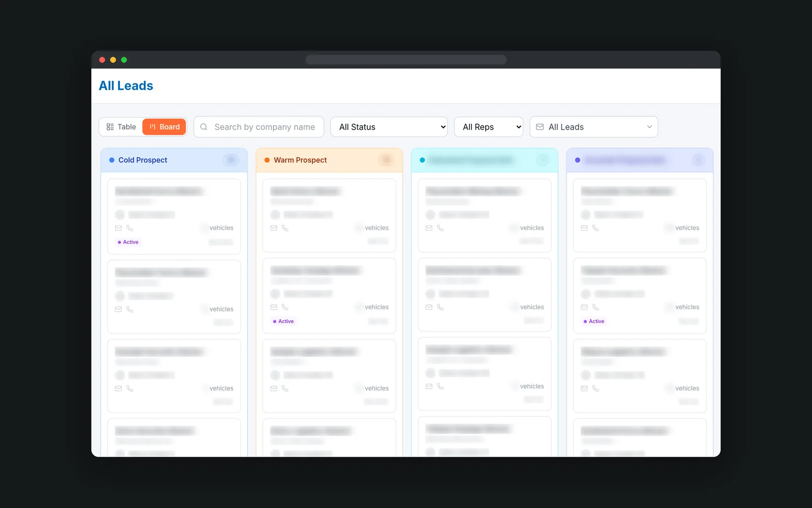
Task: Click the envelope icon in All Leads filter
Action: coord(540,127)
